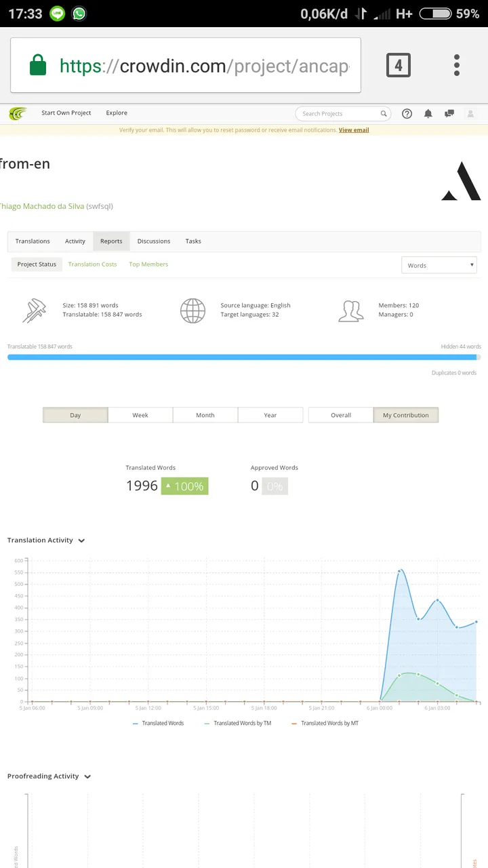The width and height of the screenshot is (488, 868).
Task: Open the messages chat icon
Action: [x=449, y=113]
